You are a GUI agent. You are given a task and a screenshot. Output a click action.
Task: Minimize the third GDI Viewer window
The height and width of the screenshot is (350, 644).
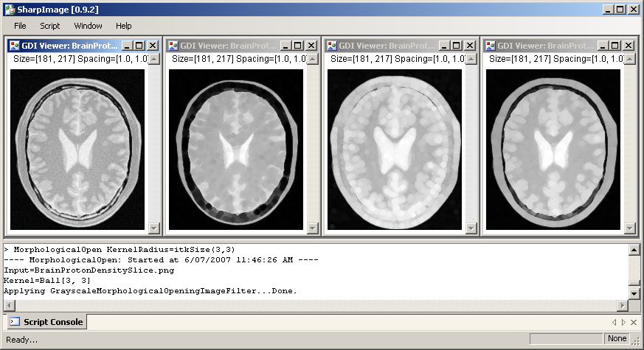click(443, 46)
